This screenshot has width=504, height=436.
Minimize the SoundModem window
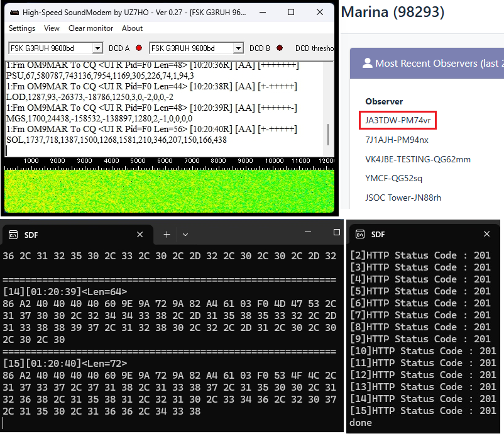pos(263,12)
